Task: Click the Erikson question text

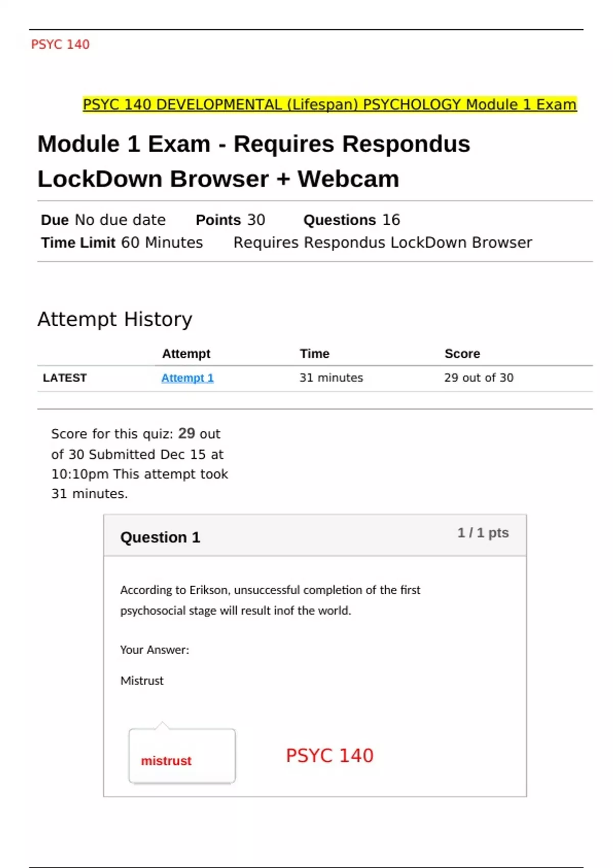Action: [270, 600]
